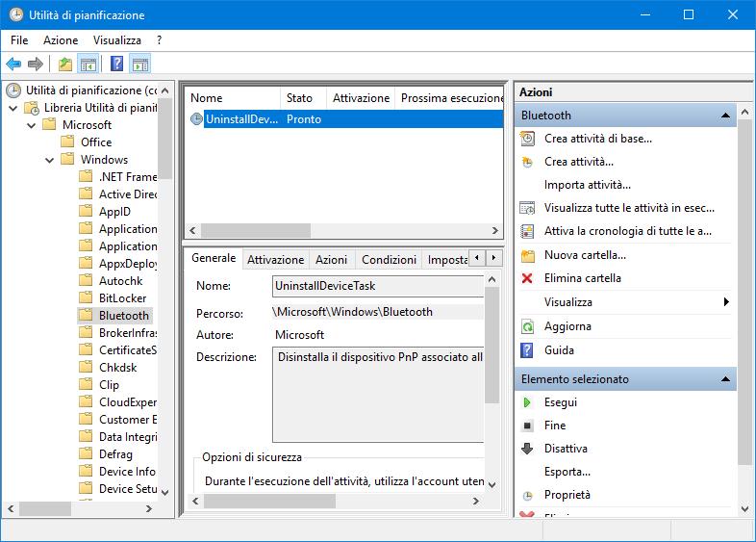The width and height of the screenshot is (756, 542).
Task: Toggle the action pane toolbar icon
Action: pyautogui.click(x=140, y=64)
